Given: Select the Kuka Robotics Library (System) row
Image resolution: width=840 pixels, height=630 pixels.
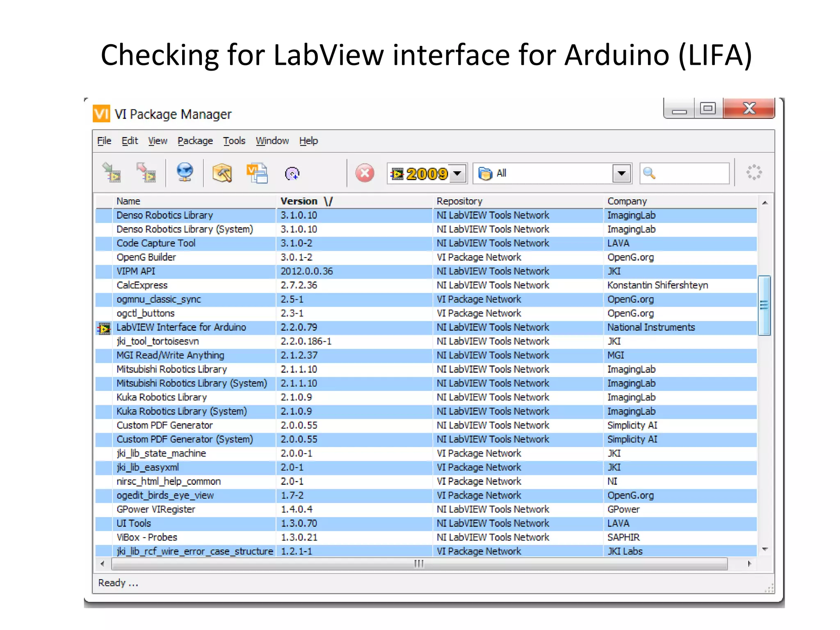Looking at the screenshot, I should [x=427, y=411].
